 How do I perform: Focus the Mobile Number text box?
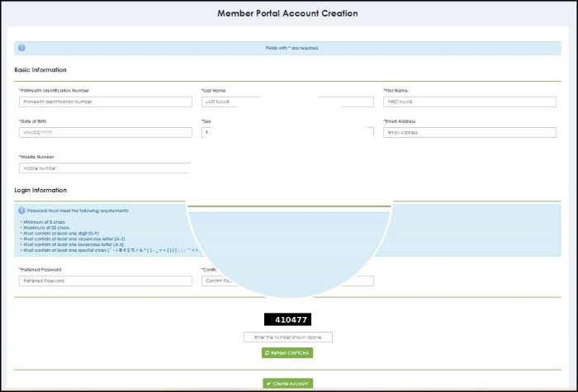coord(105,168)
